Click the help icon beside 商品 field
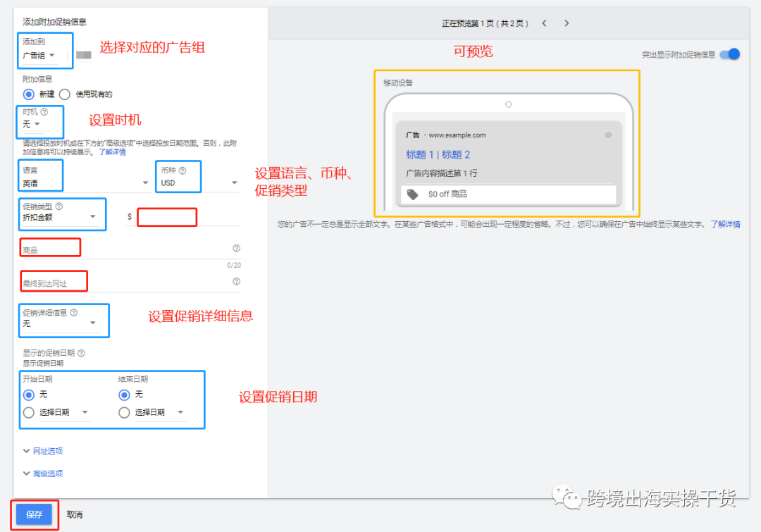 pyautogui.click(x=235, y=249)
